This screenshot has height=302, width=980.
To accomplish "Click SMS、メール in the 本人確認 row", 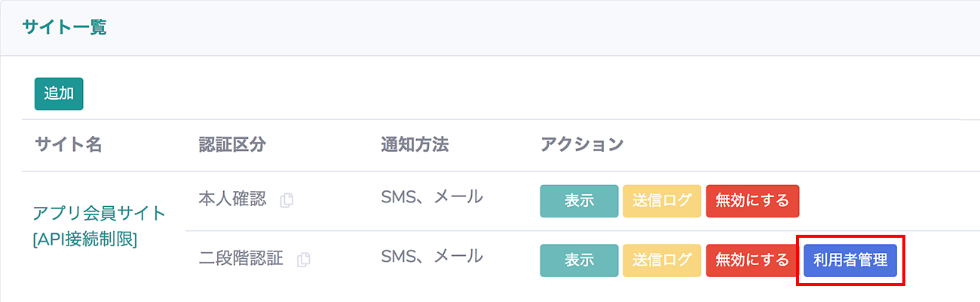I will click(431, 198).
